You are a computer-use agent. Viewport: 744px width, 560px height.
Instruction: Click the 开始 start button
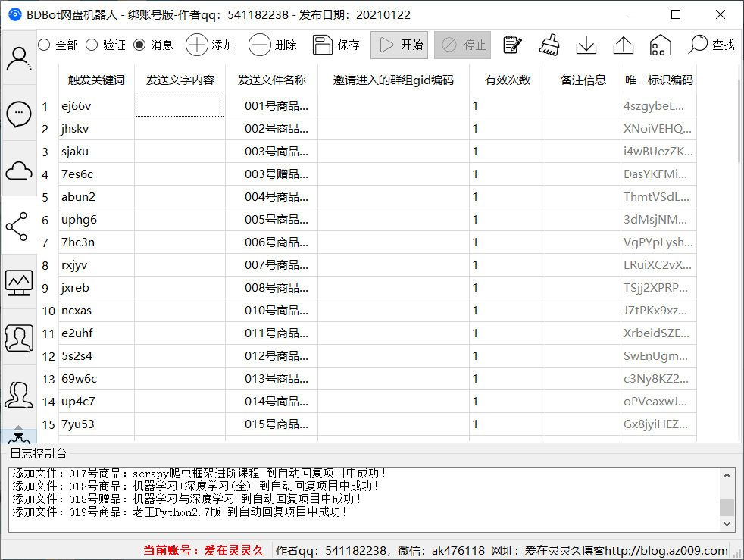click(399, 45)
